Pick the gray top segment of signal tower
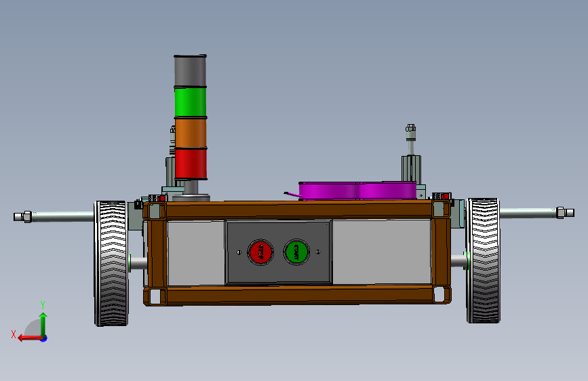588x381 pixels. (x=190, y=71)
